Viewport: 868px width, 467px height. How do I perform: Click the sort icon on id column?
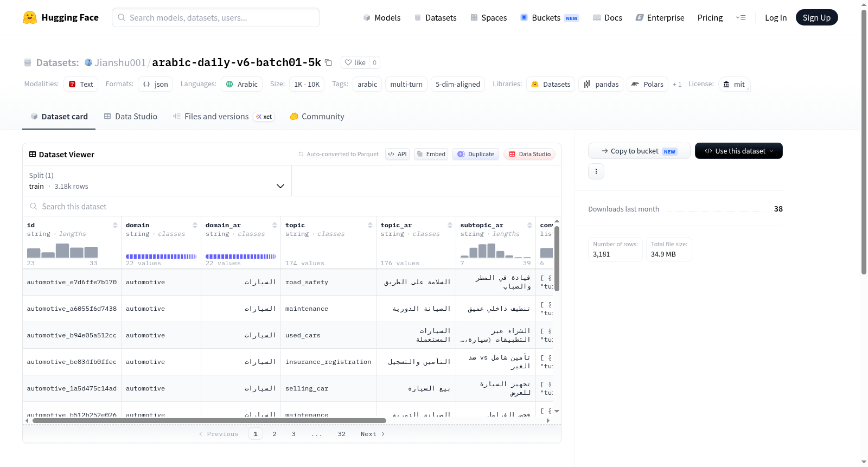click(x=115, y=225)
